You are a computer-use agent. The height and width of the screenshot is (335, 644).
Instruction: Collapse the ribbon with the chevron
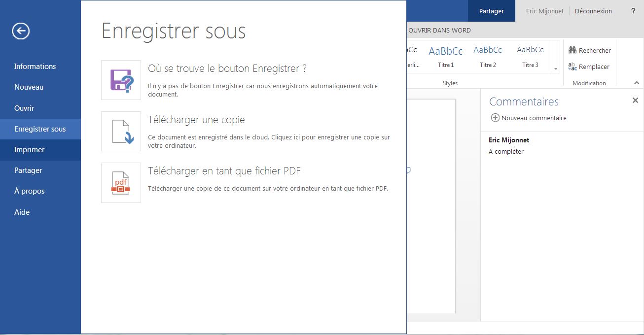pos(636,83)
